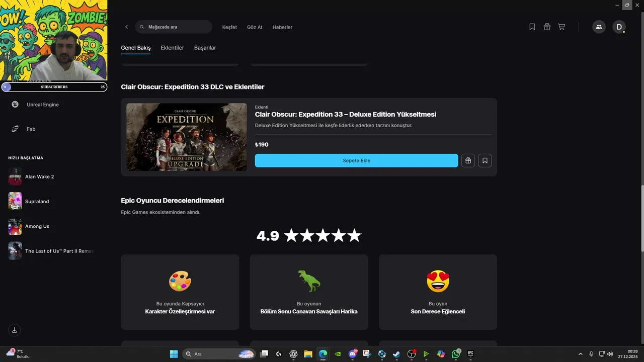The height and width of the screenshot is (362, 644).
Task: Open Task View in the taskbar
Action: 264,354
